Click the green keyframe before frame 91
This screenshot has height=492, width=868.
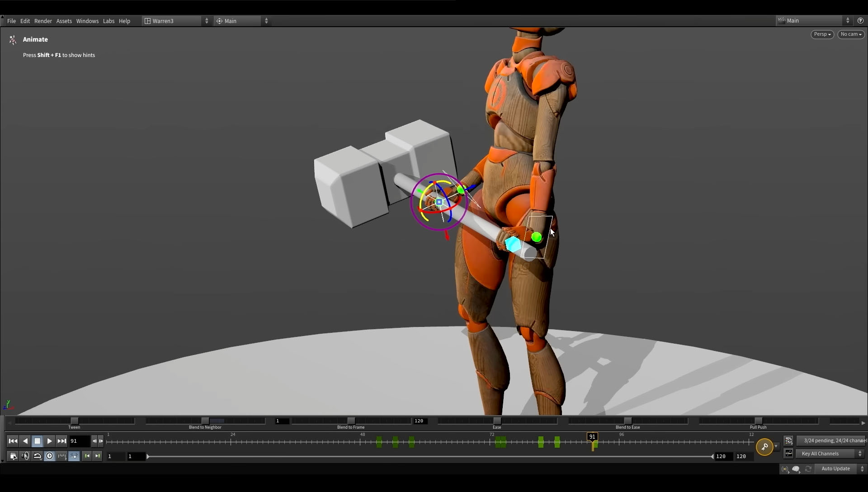pos(557,442)
